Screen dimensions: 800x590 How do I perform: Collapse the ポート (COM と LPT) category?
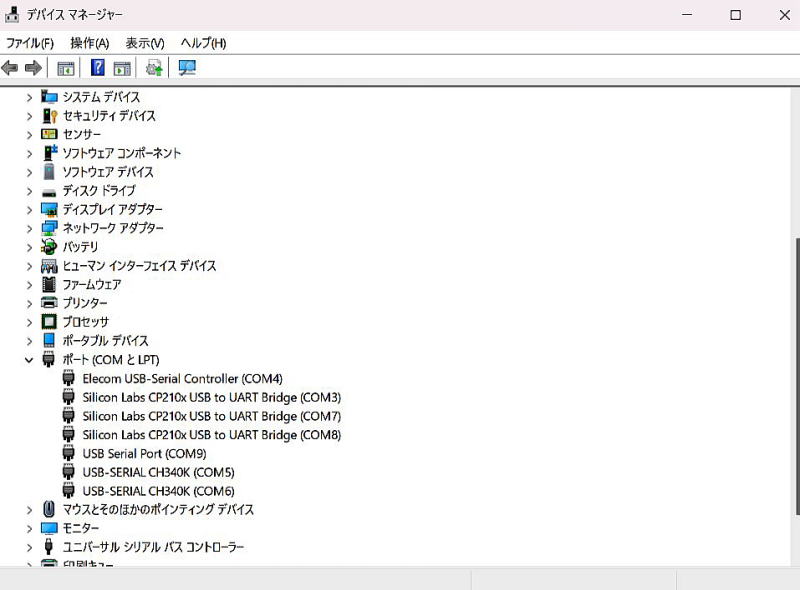pyautogui.click(x=29, y=360)
